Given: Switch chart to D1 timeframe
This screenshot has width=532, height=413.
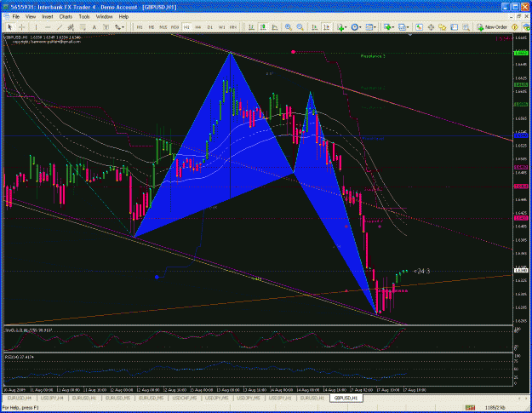Looking at the screenshot, I should tap(210, 27).
